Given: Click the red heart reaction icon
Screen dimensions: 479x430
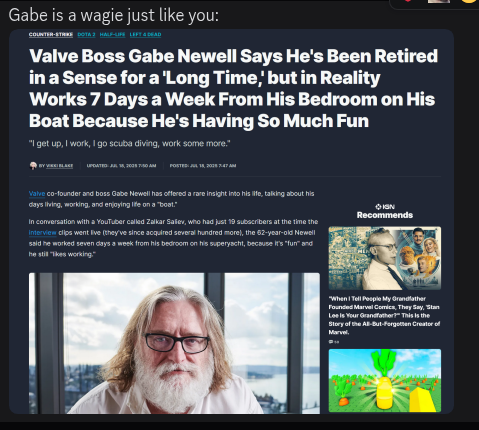Looking at the screenshot, I should click(x=407, y=1).
